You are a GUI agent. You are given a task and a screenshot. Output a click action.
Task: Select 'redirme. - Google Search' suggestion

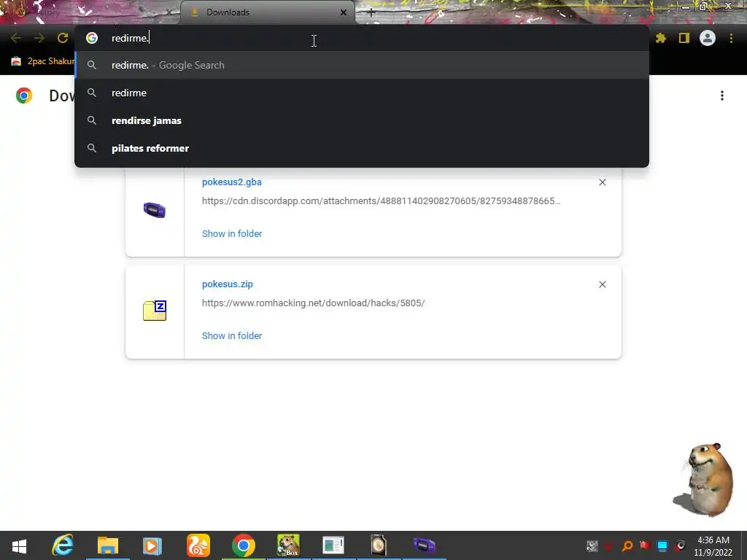coord(362,65)
